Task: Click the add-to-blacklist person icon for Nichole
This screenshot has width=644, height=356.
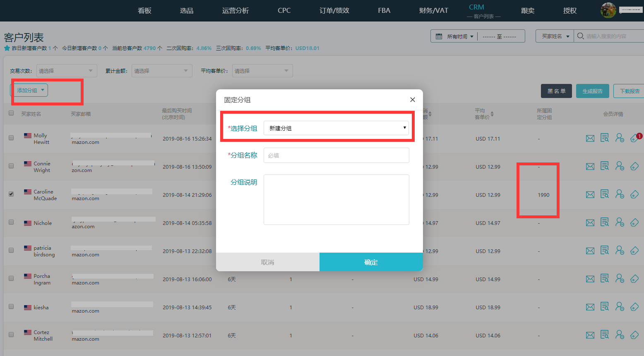Action: [620, 222]
